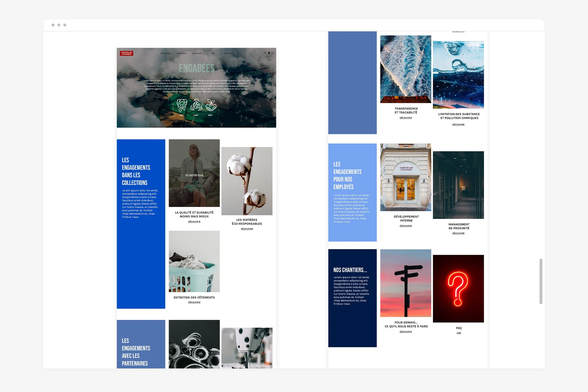The width and height of the screenshot is (588, 392).
Task: Open DÉCOUVRIR under Entretien des vêtements
Action: (195, 302)
